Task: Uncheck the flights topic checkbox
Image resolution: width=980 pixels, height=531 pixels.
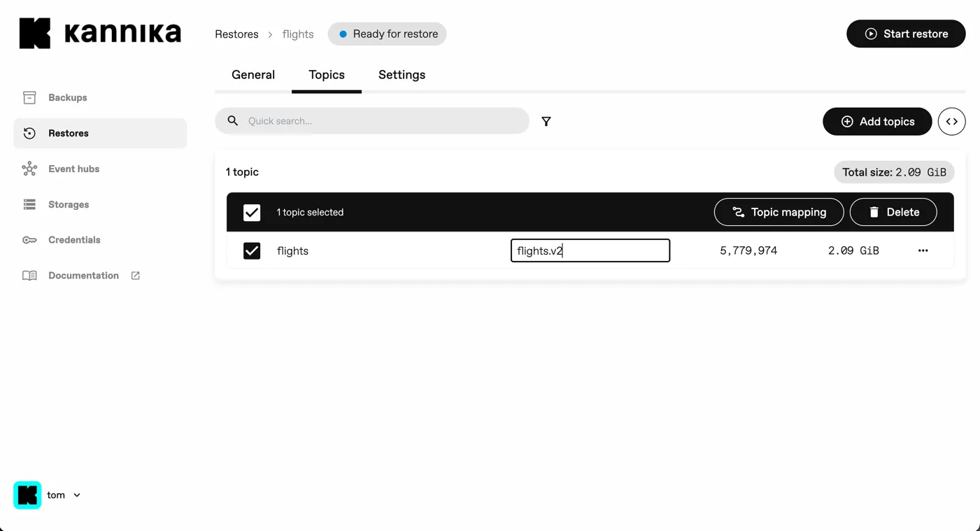Action: tap(252, 250)
